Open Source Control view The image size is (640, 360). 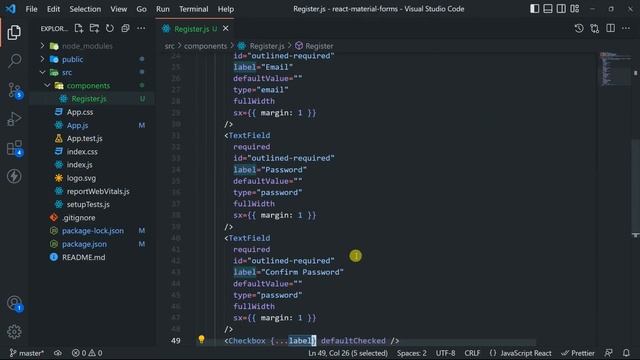pyautogui.click(x=15, y=90)
